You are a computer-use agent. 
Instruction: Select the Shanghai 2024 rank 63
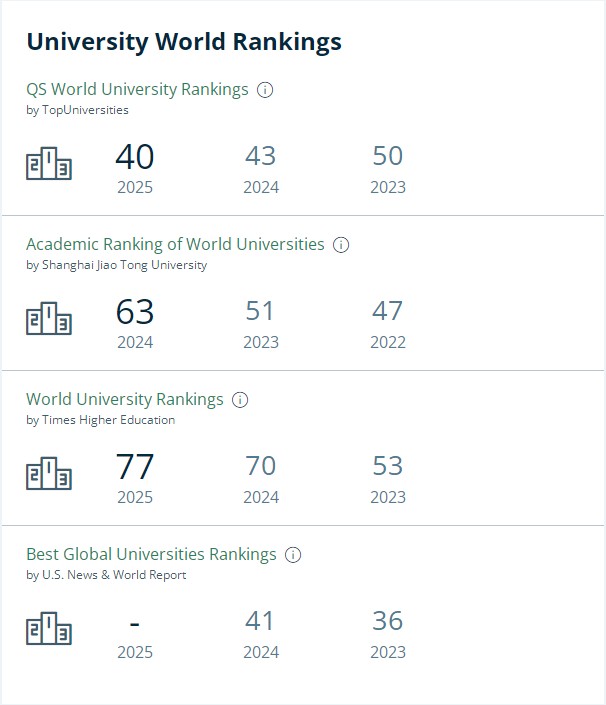tap(135, 312)
